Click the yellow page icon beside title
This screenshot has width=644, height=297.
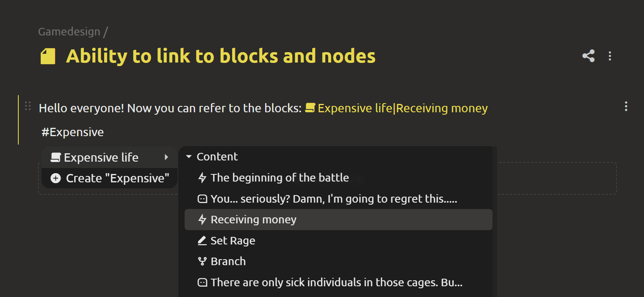tap(48, 57)
